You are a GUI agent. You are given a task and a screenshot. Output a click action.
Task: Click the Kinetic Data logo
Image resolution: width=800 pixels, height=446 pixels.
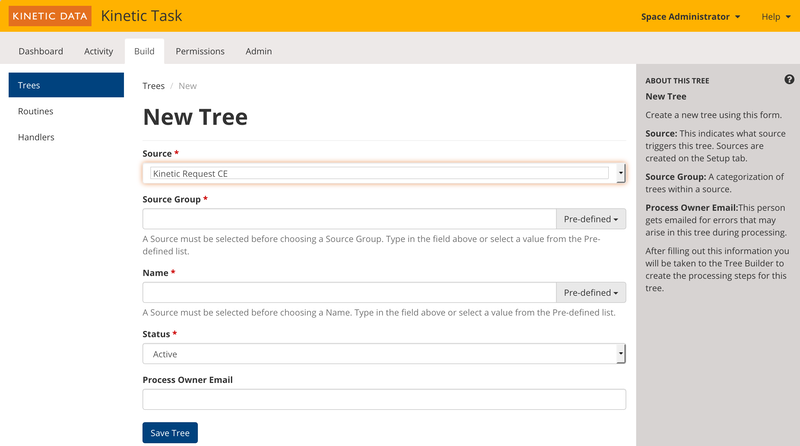click(x=50, y=16)
